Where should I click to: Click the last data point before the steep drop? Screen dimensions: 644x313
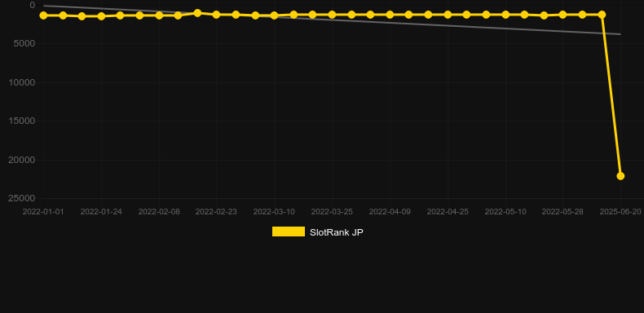tap(602, 15)
